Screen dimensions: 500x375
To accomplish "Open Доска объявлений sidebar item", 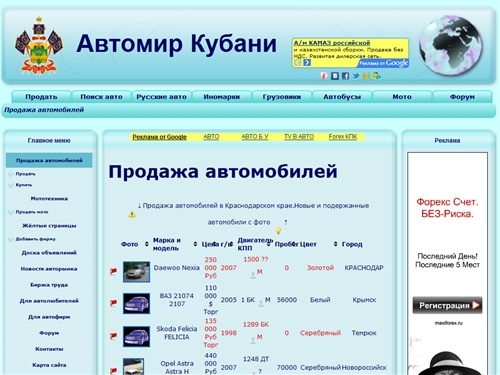I will coord(49,253).
